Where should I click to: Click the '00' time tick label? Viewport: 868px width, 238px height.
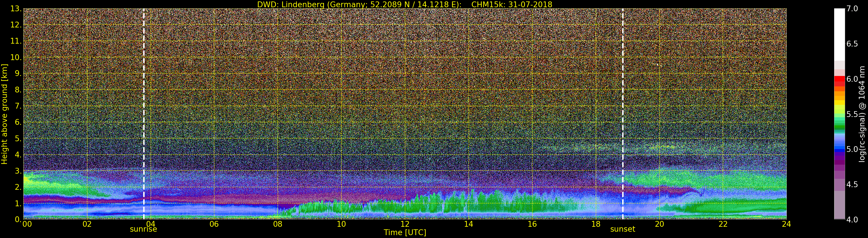coord(27,224)
